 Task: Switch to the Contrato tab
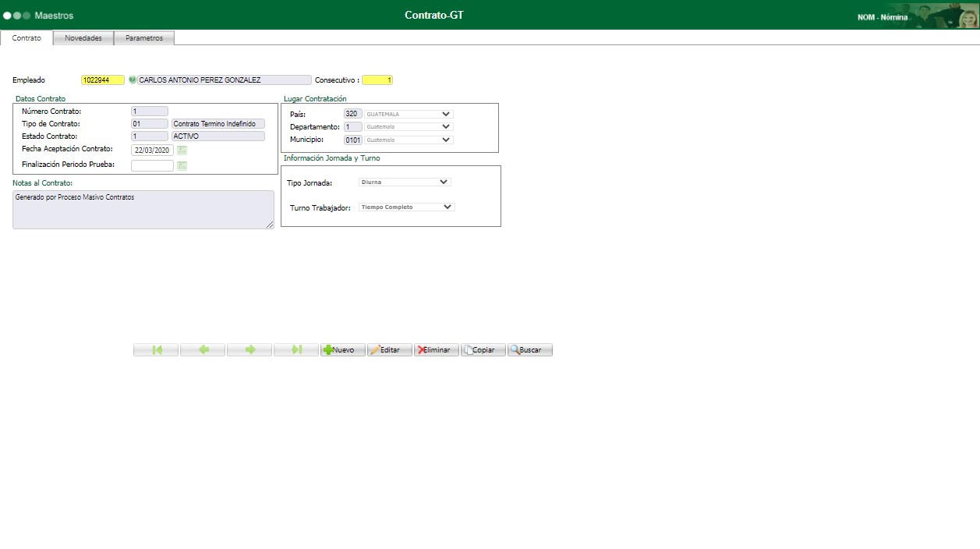point(27,38)
